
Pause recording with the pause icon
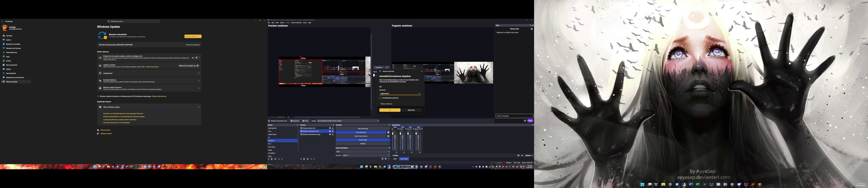coord(389,133)
